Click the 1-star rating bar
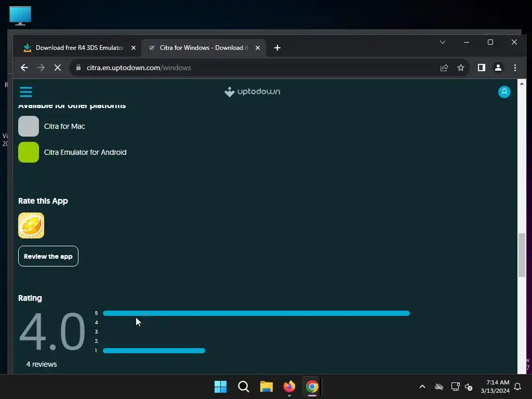 pos(154,351)
